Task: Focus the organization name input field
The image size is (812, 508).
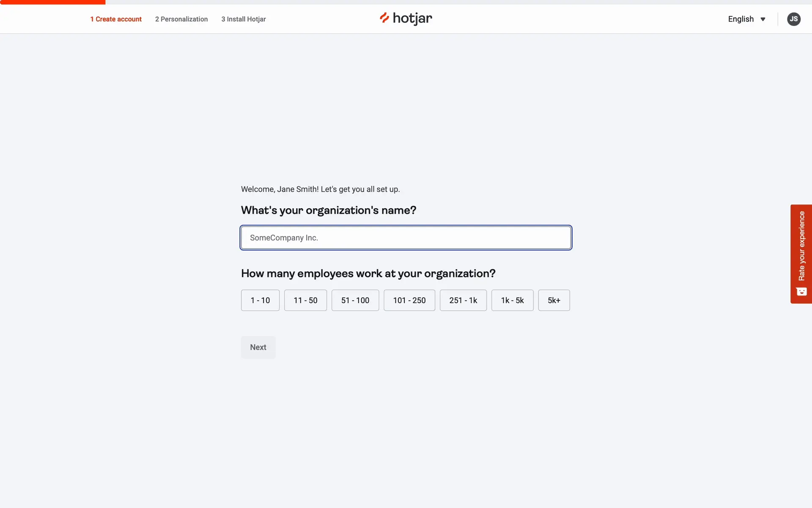Action: (406, 237)
